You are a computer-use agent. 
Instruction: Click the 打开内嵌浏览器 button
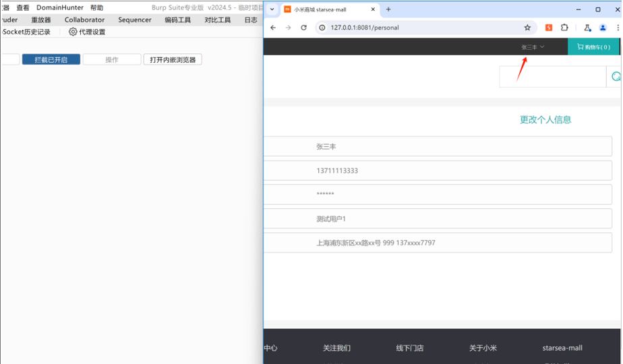tap(173, 60)
